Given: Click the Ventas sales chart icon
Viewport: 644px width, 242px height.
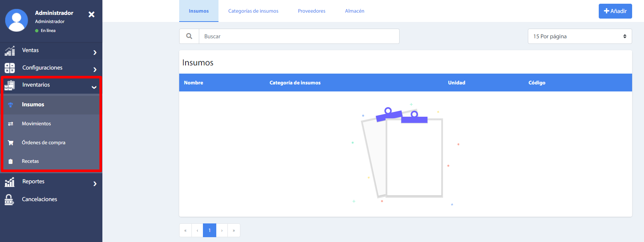Looking at the screenshot, I should [10, 51].
